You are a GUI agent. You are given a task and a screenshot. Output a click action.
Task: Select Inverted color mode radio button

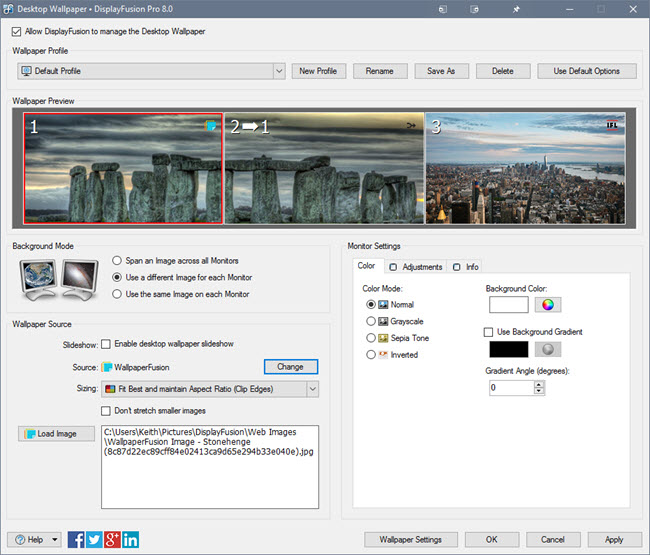coord(371,355)
